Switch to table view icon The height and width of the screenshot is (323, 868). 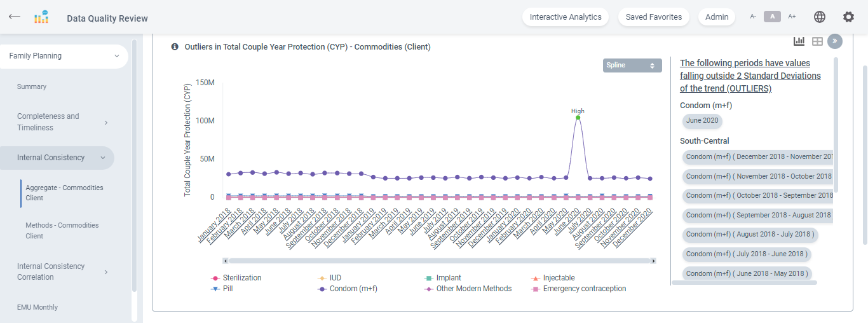818,41
